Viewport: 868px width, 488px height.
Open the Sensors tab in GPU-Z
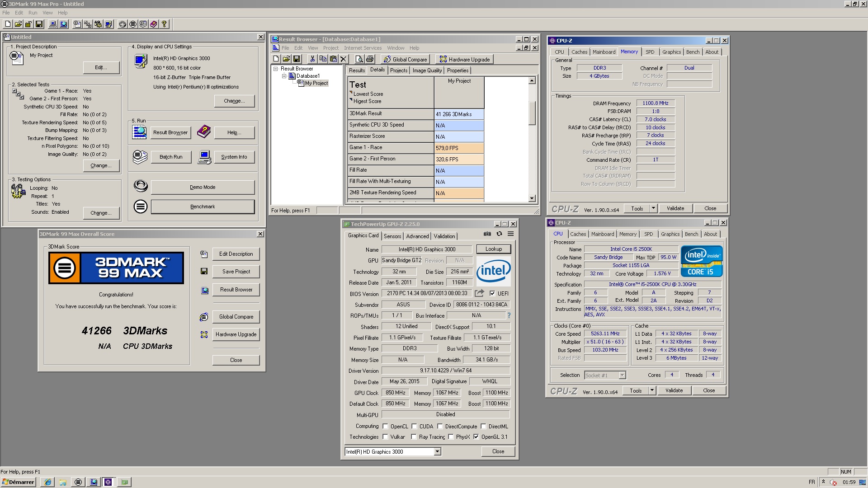point(392,236)
